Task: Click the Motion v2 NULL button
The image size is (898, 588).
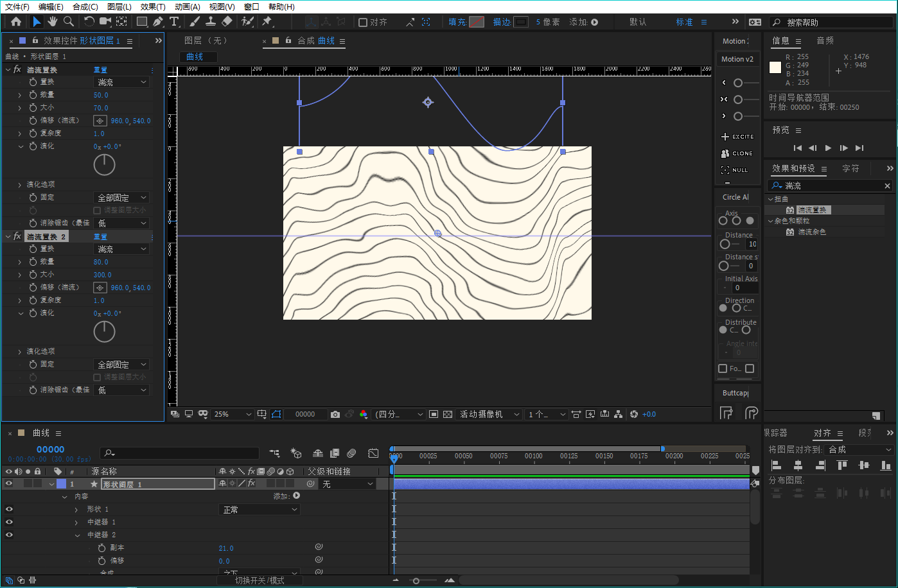Action: pos(734,170)
